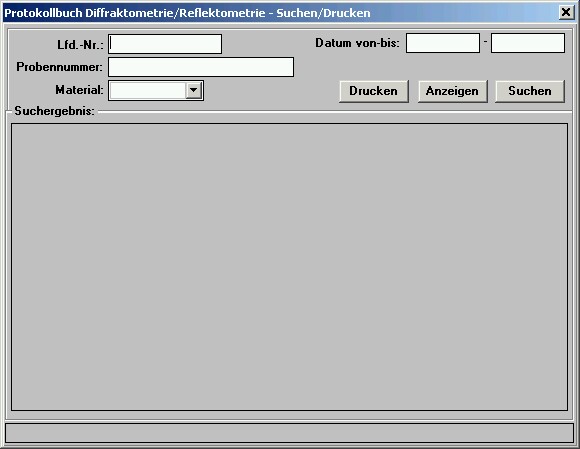Click the Lfd.-Nr. label
Screen dimensions: 580x449
point(80,45)
